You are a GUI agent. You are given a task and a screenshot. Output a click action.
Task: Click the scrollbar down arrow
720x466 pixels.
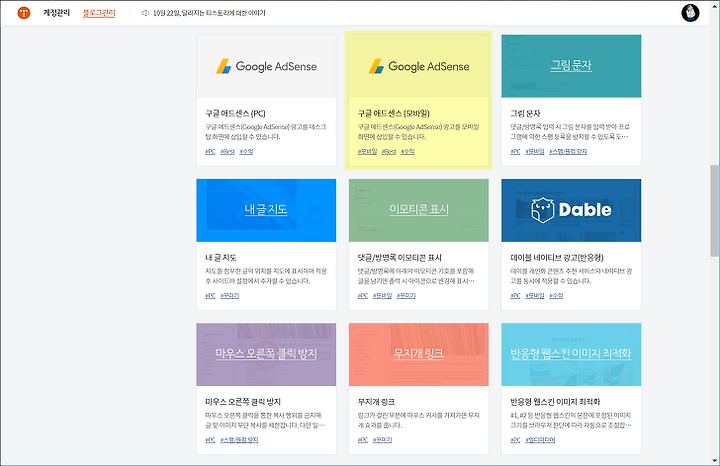click(x=715, y=460)
